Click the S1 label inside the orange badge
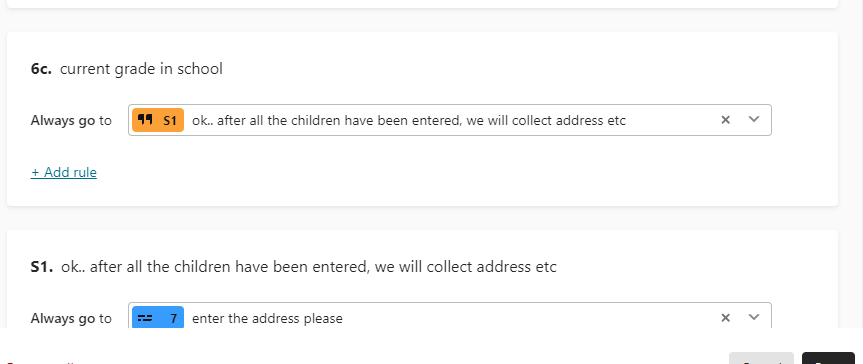This screenshot has width=863, height=364. (x=170, y=121)
